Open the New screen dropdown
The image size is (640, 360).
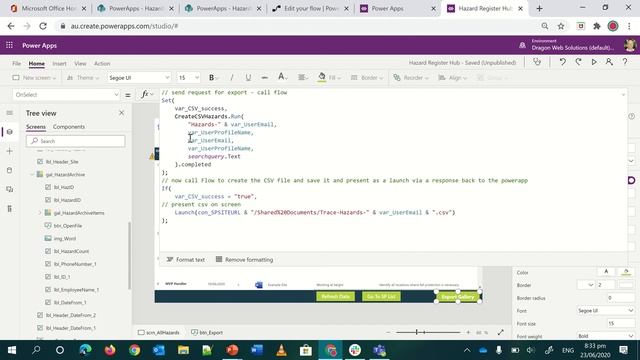34,78
